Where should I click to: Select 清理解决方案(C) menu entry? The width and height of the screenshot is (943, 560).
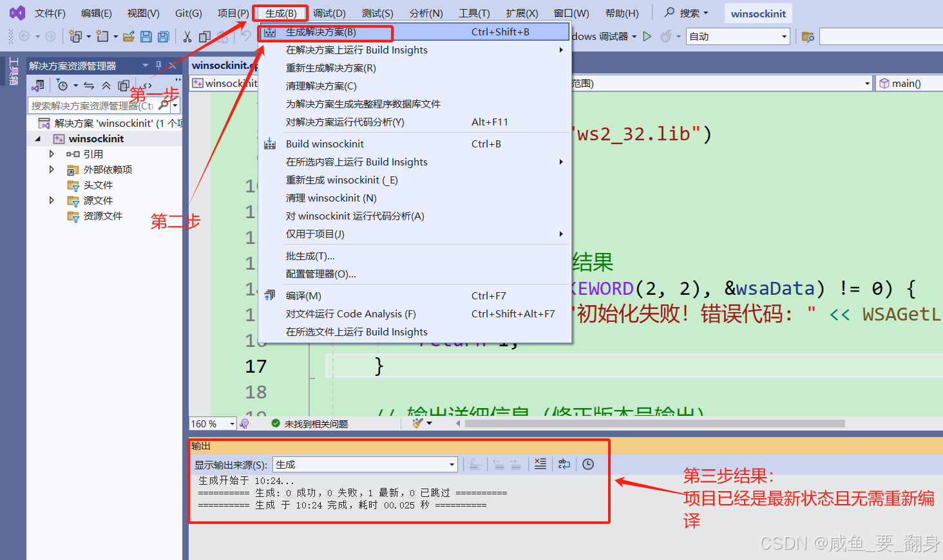pos(414,86)
